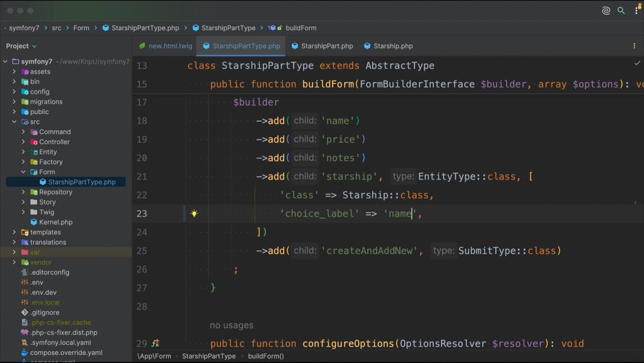Click the StarshipPartType class in the bottom breadcrumb
This screenshot has height=363, width=644.
click(209, 356)
